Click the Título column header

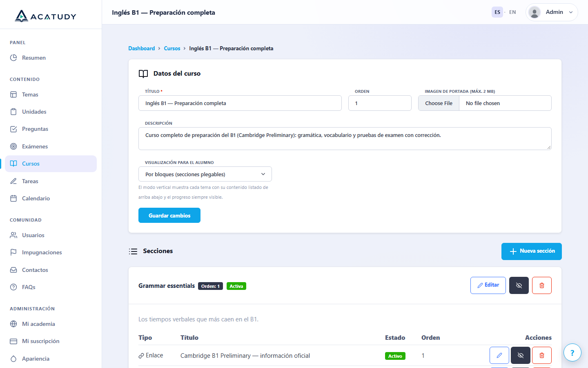click(x=189, y=338)
